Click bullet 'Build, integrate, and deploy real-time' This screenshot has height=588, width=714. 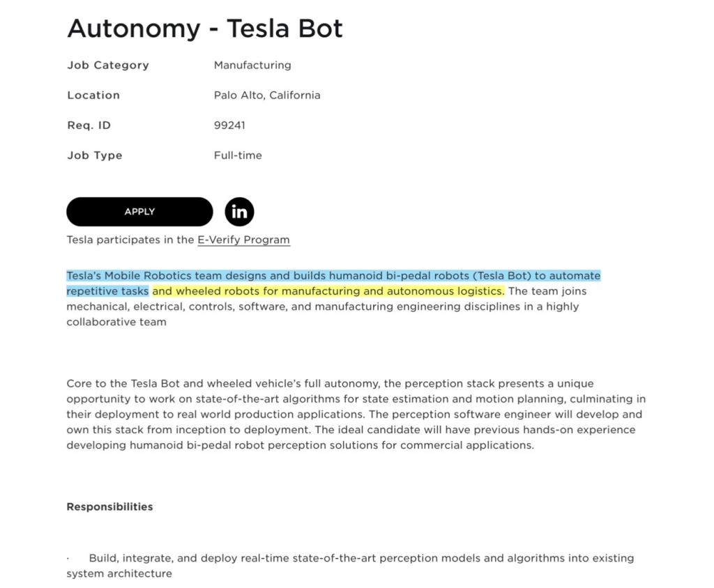pos(350,566)
